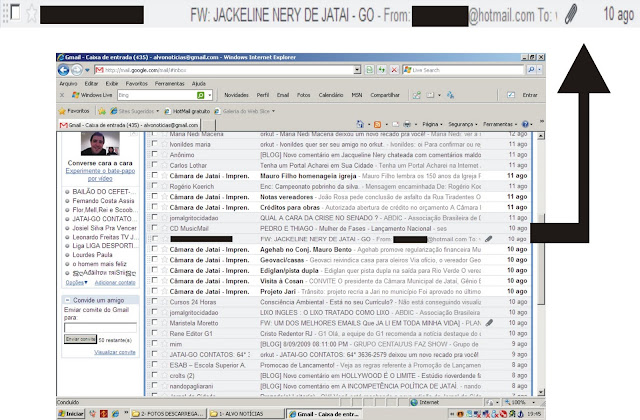Open Live Search provider dropdown arrow
640x420 pixels.
click(x=540, y=70)
